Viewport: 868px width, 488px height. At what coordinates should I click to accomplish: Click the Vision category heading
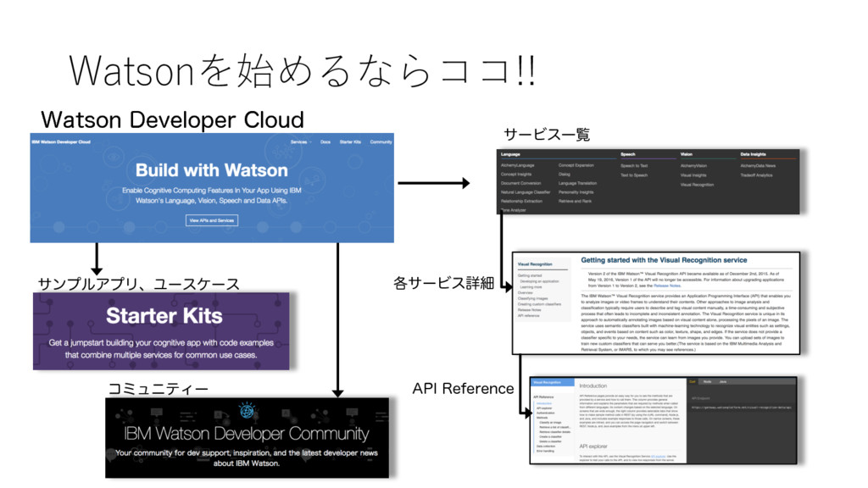[x=687, y=154]
